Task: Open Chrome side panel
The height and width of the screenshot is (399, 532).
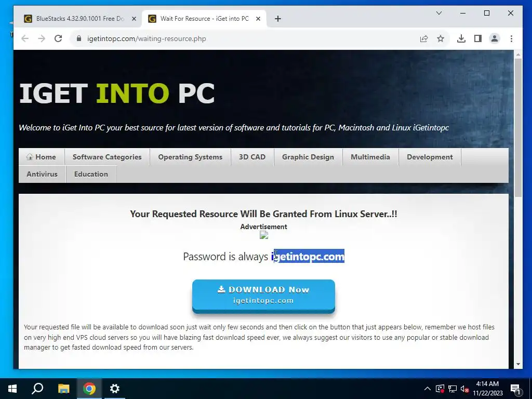Action: click(x=478, y=38)
